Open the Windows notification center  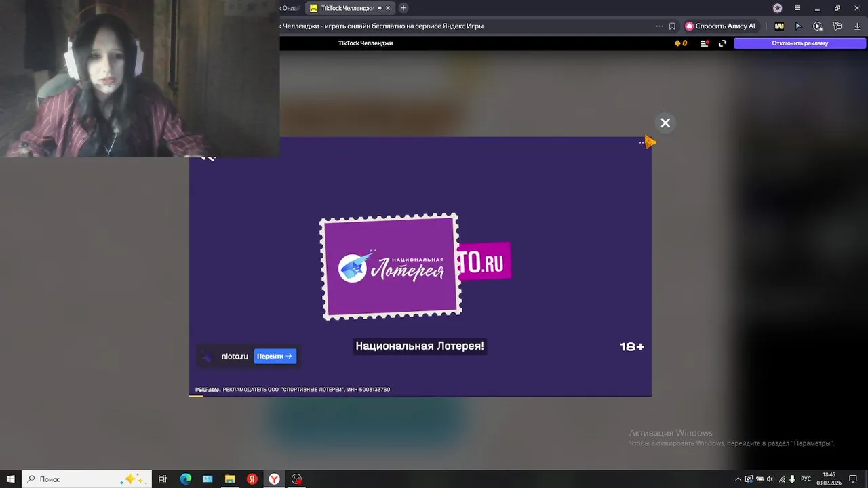[853, 479]
